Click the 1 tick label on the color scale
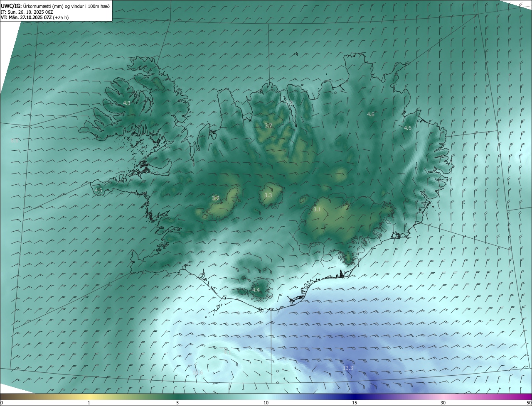532x406 pixels. pyautogui.click(x=89, y=403)
